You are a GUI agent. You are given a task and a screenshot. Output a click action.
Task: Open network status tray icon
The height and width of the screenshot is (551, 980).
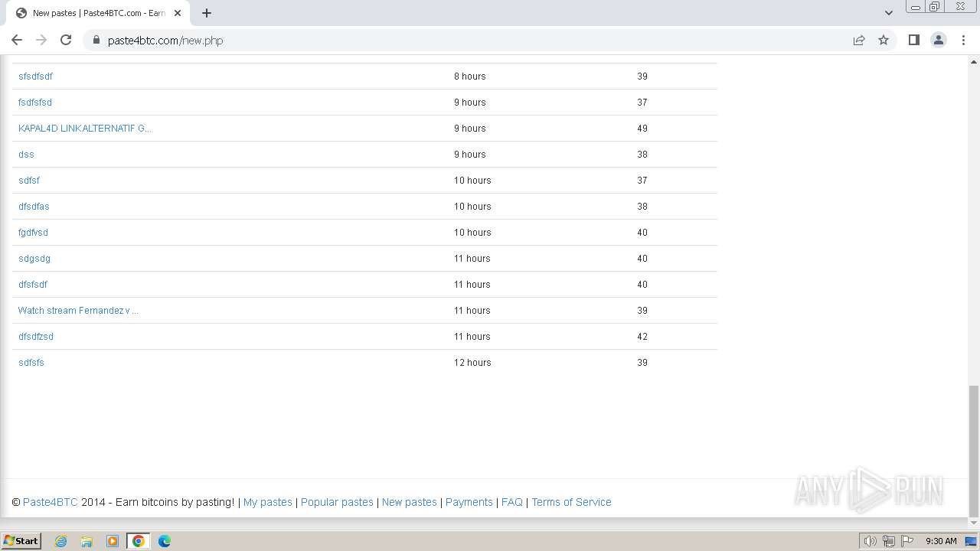pyautogui.click(x=889, y=541)
